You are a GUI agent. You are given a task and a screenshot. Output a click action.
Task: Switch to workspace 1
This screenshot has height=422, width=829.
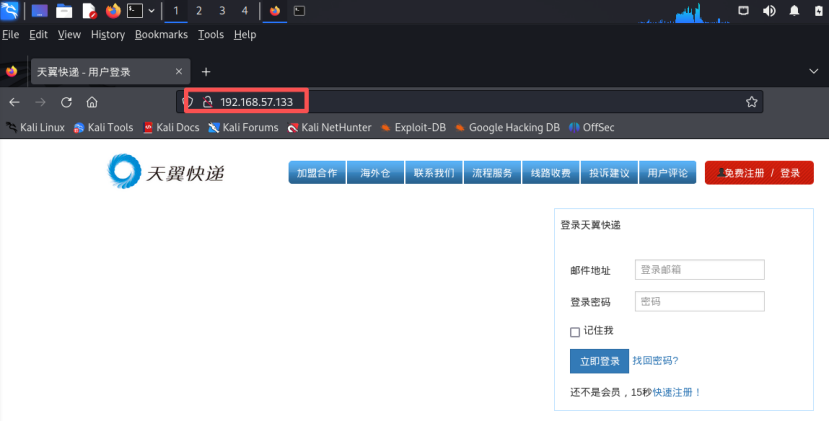pyautogui.click(x=176, y=11)
